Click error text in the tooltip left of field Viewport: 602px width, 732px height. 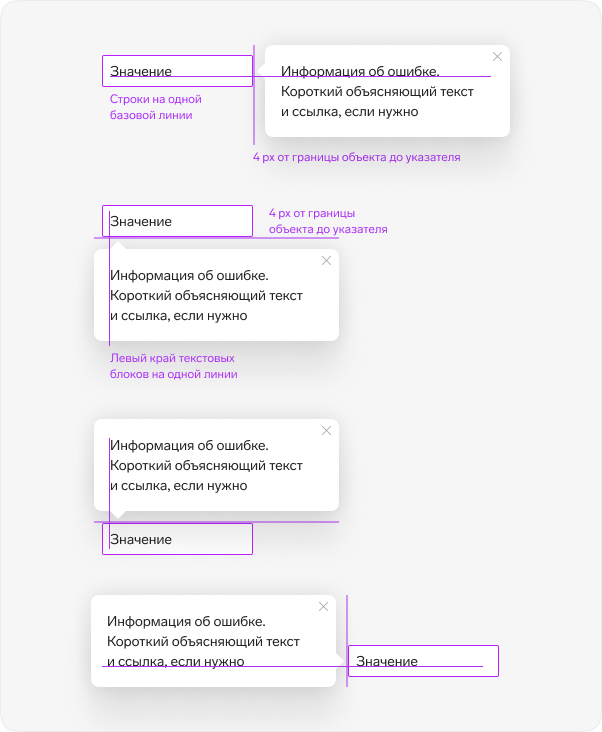203,641
